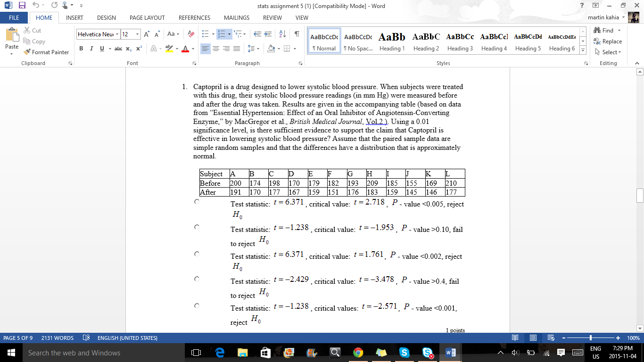
Task: Apply bold formatting
Action: point(81,49)
